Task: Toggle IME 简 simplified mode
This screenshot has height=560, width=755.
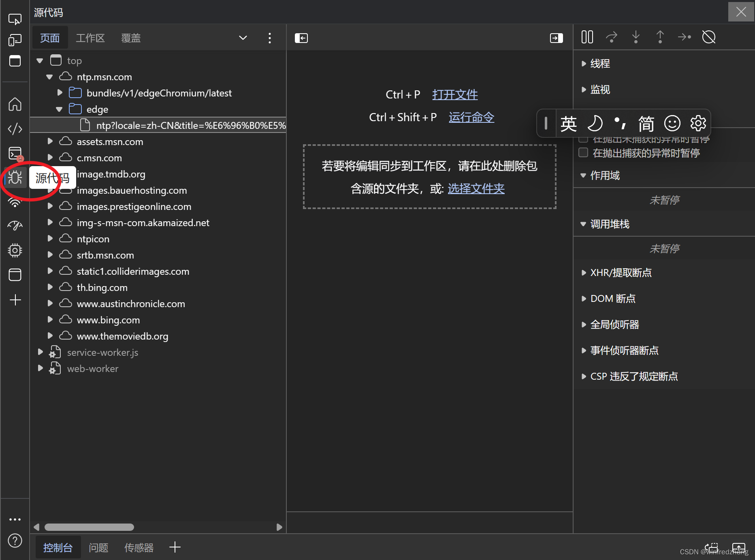Action: point(646,124)
